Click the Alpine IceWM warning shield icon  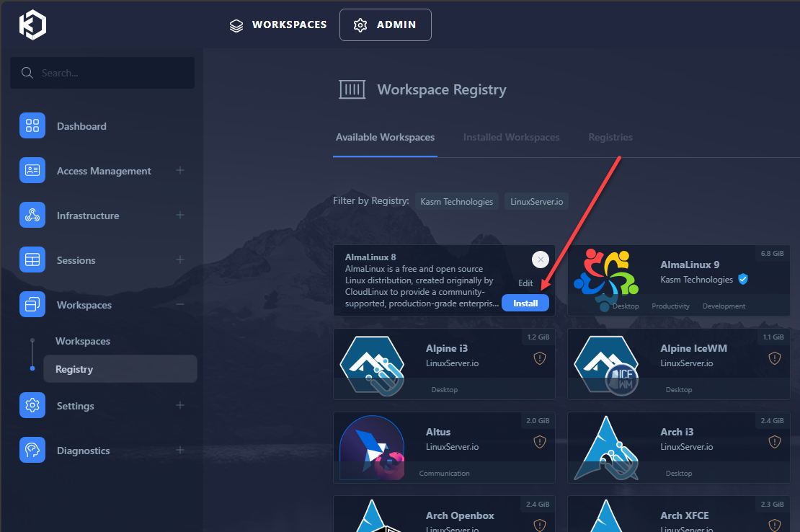coord(775,358)
